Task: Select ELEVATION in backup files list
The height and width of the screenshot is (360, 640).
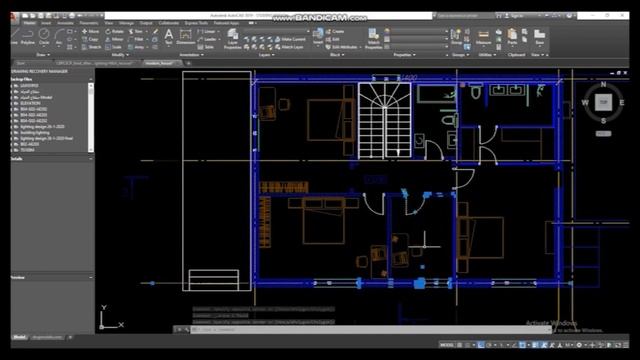Action: coord(30,103)
